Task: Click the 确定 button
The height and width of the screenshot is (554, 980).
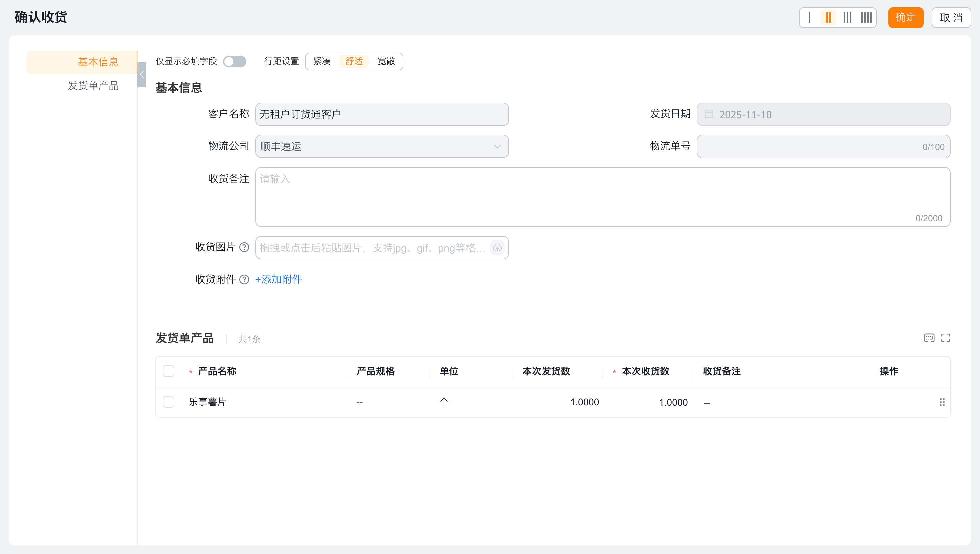Action: (x=905, y=18)
